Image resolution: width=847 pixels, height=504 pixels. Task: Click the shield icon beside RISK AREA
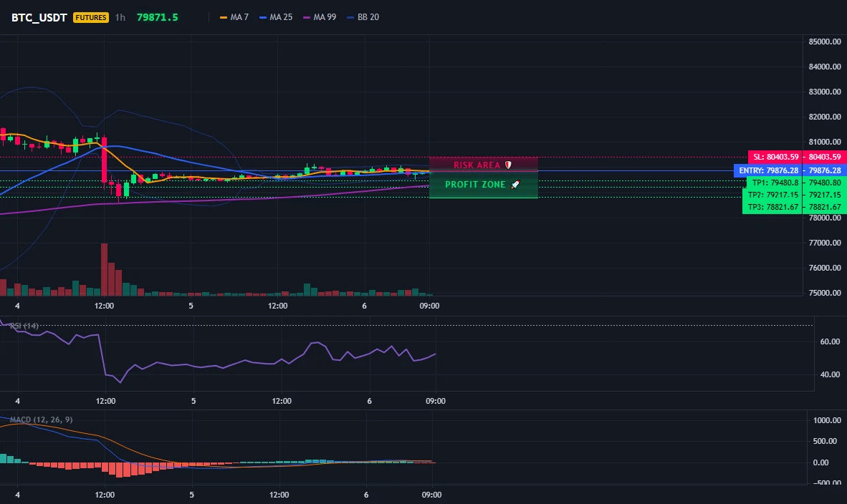click(508, 165)
